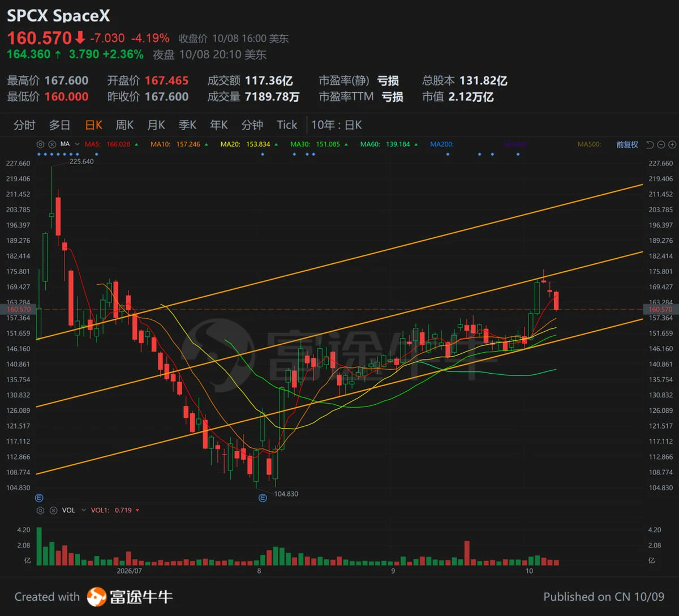
Task: Click the Futu bull logo icon in footer
Action: coord(97,597)
